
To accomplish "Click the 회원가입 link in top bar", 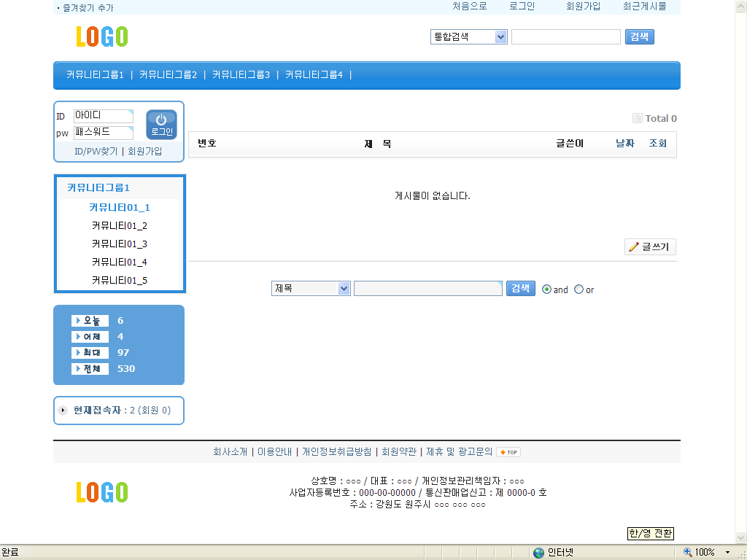I will point(583,6).
